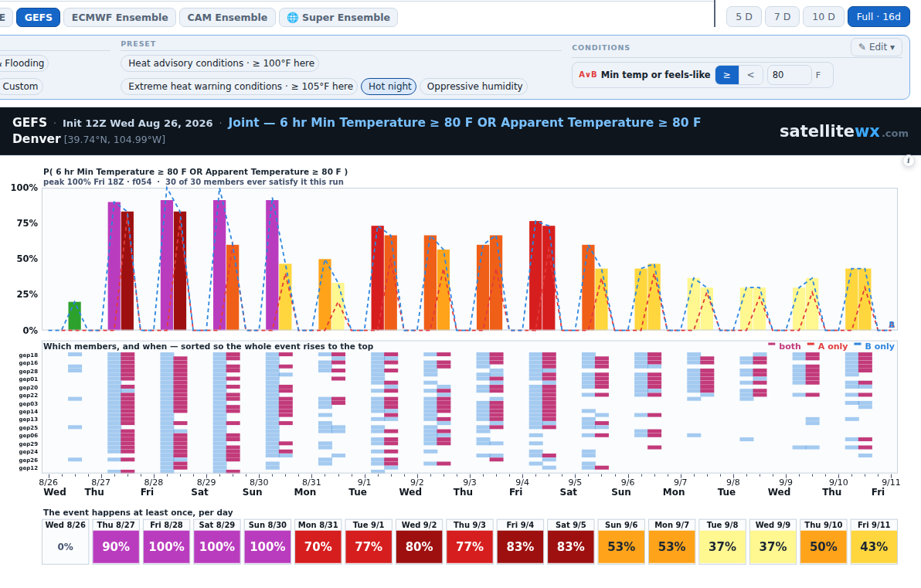This screenshot has width=921, height=588.
Task: Click the globe icon on Super Ensemble
Action: 292,18
